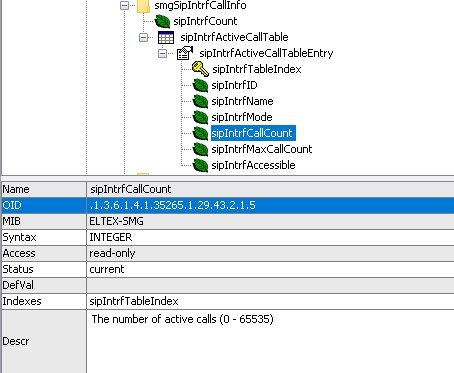
Task: Click the DefVal property label
Action: click(18, 285)
